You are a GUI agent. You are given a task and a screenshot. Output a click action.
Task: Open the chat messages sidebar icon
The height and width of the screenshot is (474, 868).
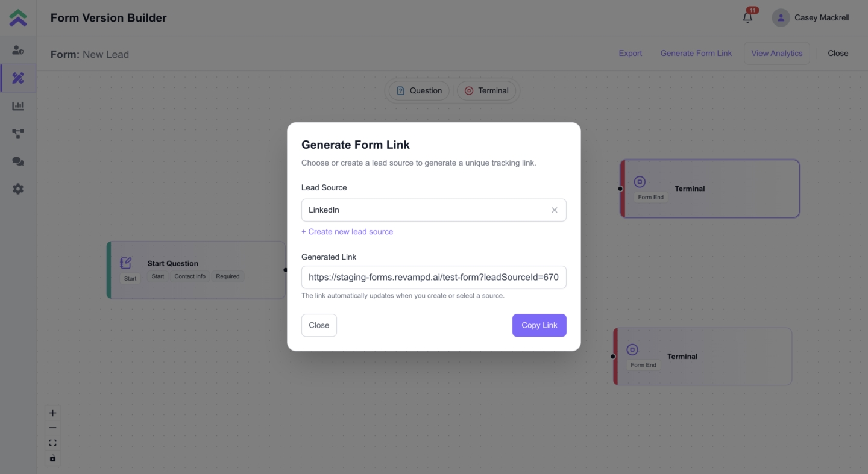18,161
